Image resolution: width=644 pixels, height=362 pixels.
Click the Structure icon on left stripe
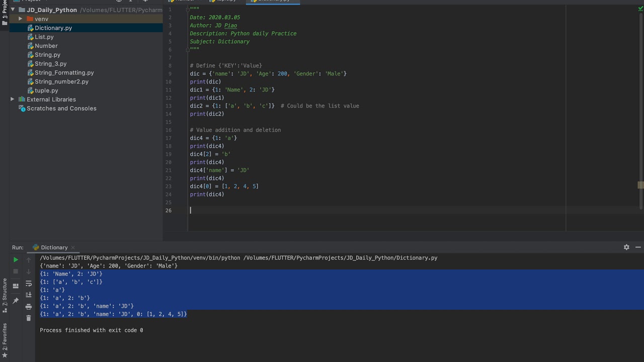[x=5, y=311]
